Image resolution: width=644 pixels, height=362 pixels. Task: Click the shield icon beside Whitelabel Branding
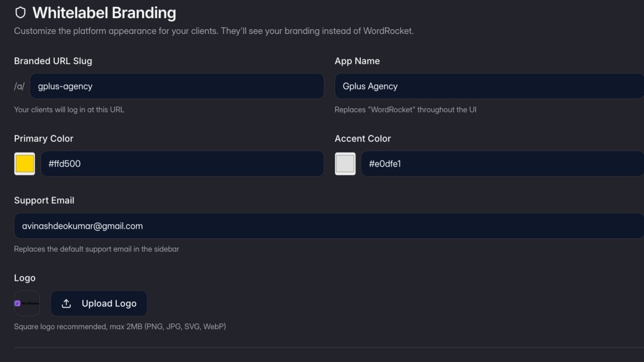[x=20, y=12]
